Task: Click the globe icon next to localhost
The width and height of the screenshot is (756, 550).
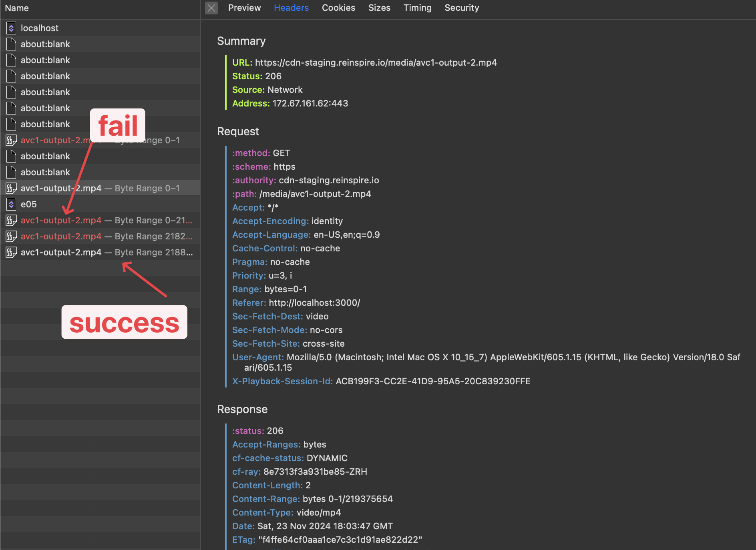Action: click(x=11, y=28)
